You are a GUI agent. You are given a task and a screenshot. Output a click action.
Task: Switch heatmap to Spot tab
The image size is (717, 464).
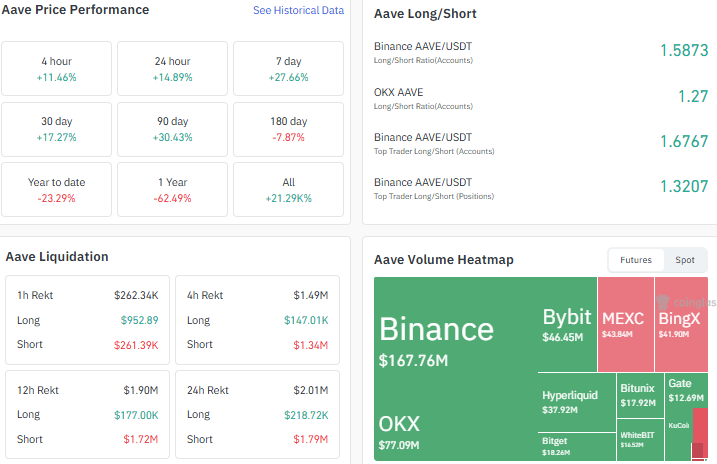685,260
